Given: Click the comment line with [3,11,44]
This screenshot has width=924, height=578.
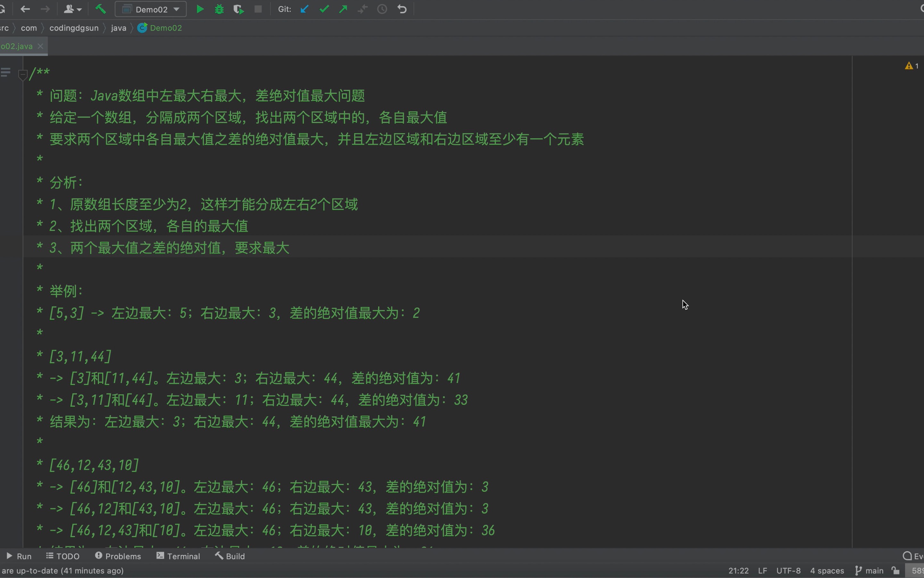Looking at the screenshot, I should point(73,356).
